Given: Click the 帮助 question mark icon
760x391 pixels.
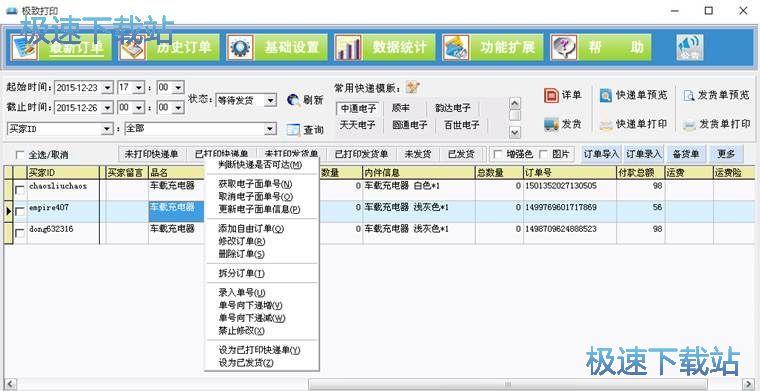Looking at the screenshot, I should point(564,47).
